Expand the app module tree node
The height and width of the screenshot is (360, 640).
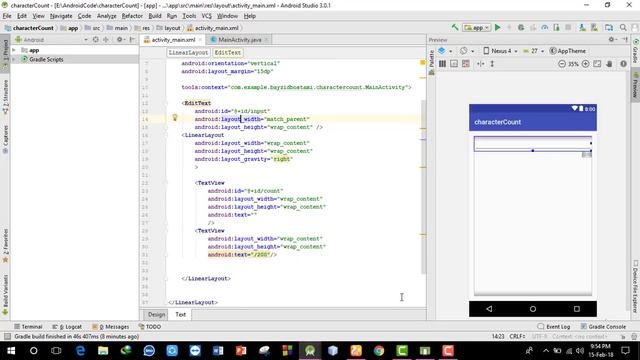tap(14, 50)
